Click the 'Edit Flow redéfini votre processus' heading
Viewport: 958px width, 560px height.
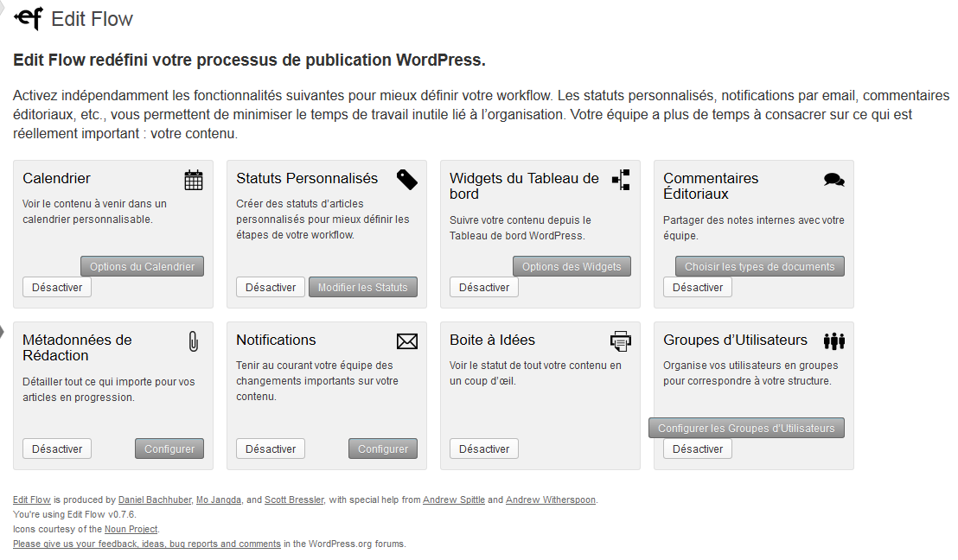coord(249,60)
